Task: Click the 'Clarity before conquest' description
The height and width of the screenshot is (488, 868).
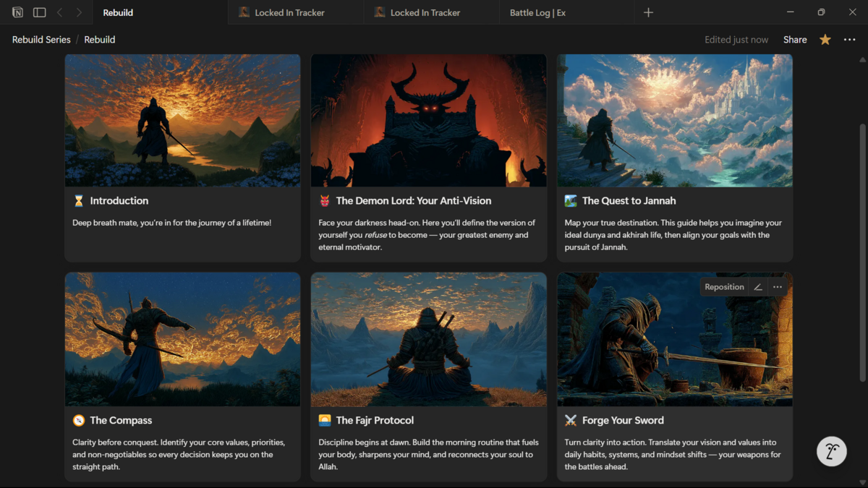Action: coord(179,454)
